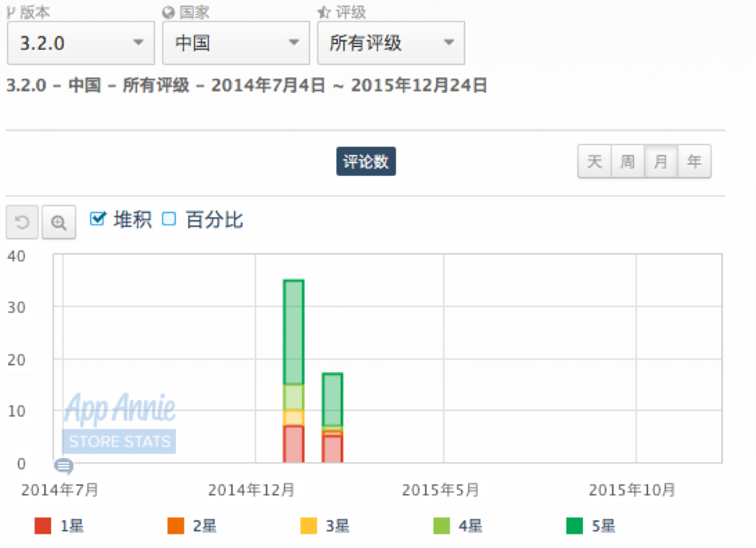Viewport: 756px width, 548px height.
Task: Click the globe icon beside 国家 label
Action: pos(169,13)
